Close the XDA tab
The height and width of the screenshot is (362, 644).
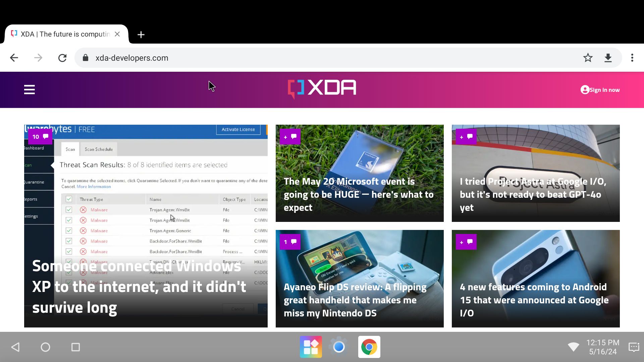(x=117, y=34)
